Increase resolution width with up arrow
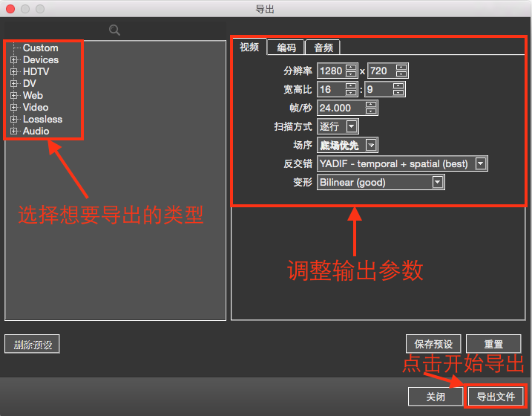 351,67
